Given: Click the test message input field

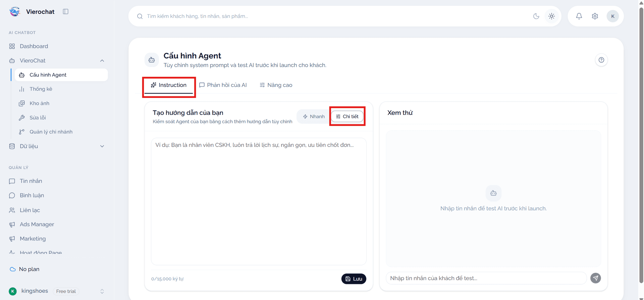Looking at the screenshot, I should [486, 278].
